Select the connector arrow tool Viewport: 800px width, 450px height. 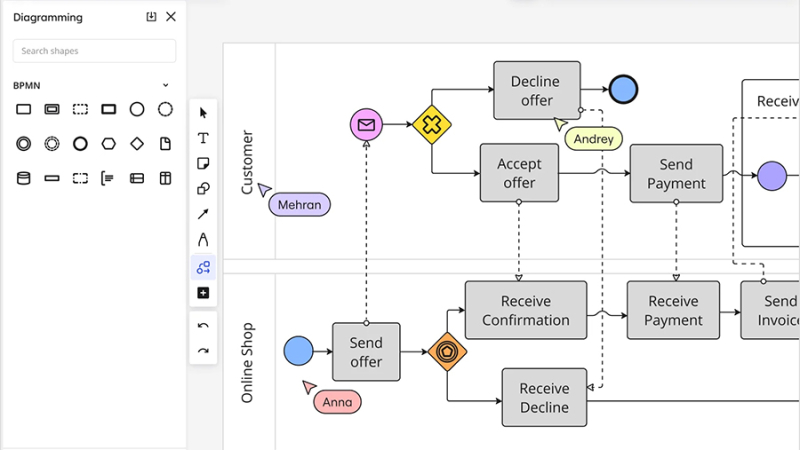click(x=203, y=214)
